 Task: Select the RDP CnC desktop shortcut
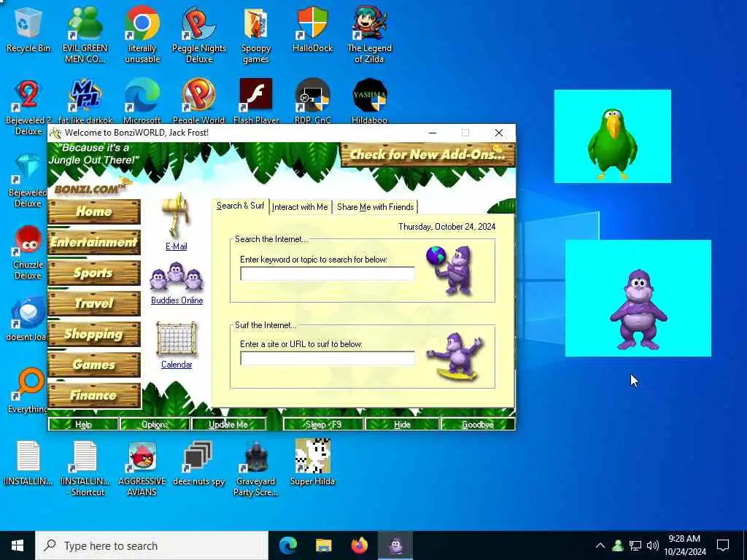point(312,101)
